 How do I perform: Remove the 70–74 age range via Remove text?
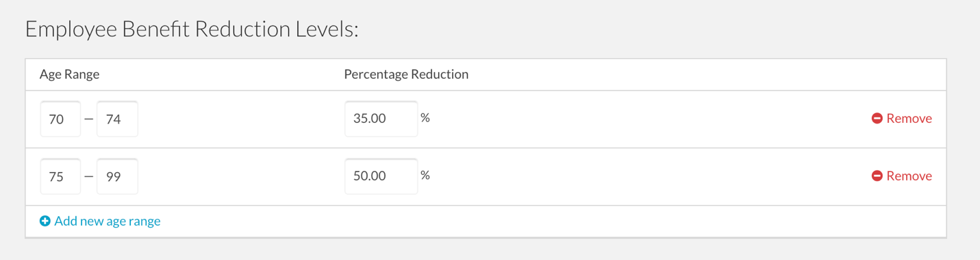(x=909, y=119)
